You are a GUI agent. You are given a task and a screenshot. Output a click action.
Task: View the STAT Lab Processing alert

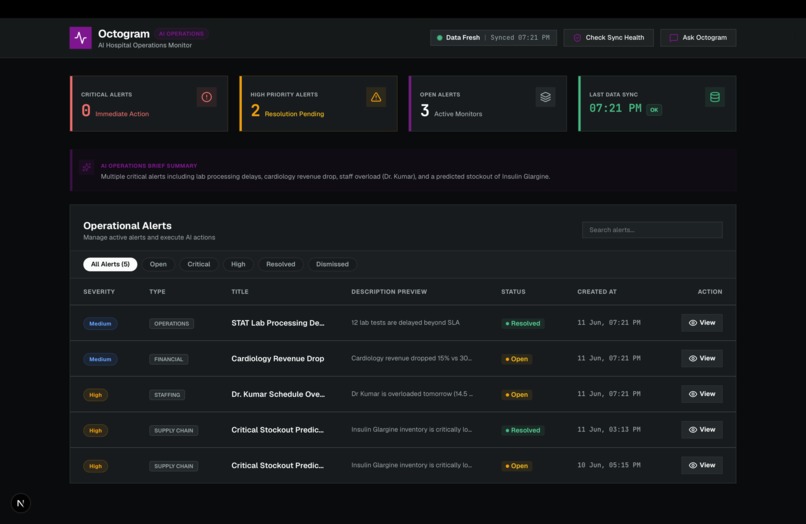point(702,323)
